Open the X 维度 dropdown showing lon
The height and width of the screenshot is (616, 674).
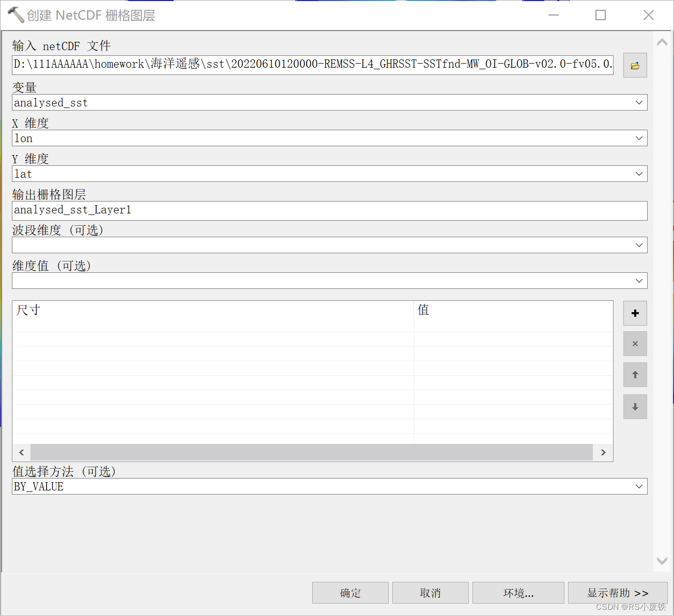click(x=639, y=138)
